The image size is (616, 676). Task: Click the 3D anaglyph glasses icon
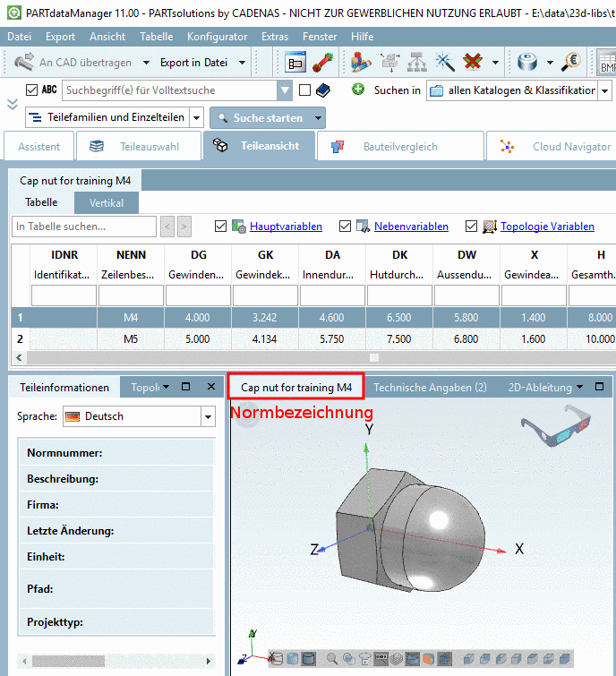(x=556, y=425)
